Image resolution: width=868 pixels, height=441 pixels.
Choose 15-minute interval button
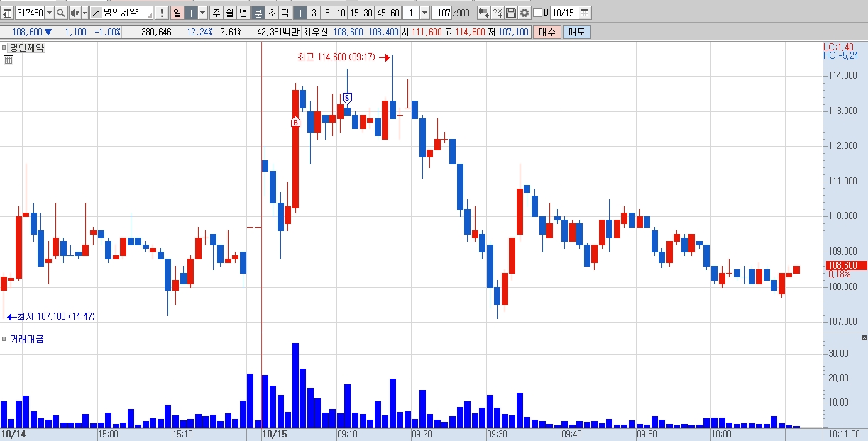click(354, 13)
